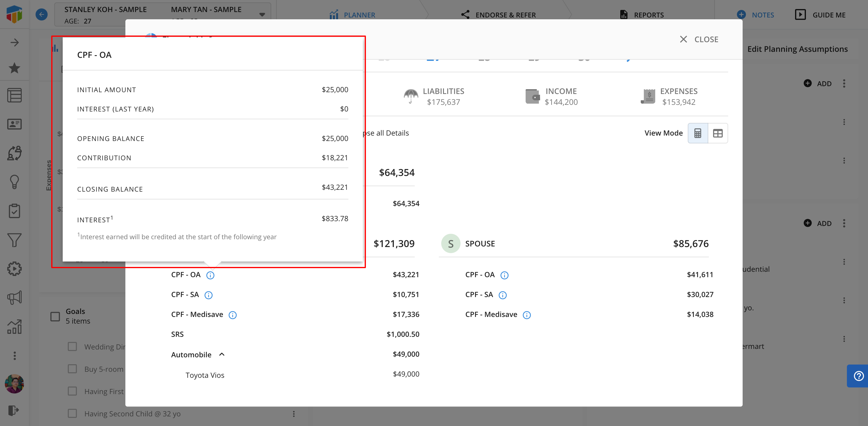The image size is (868, 426).
Task: Open the megaphone sidebar icon
Action: coord(14,297)
